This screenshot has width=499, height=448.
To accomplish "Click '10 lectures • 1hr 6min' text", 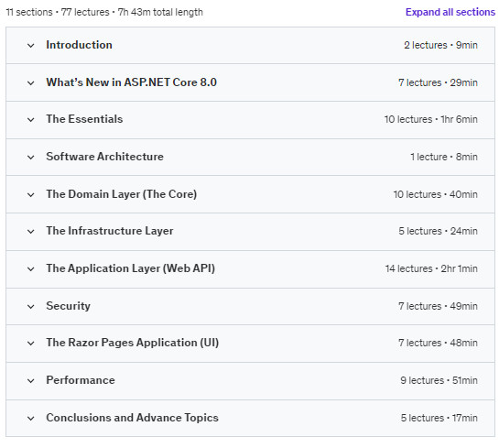I will coord(431,119).
